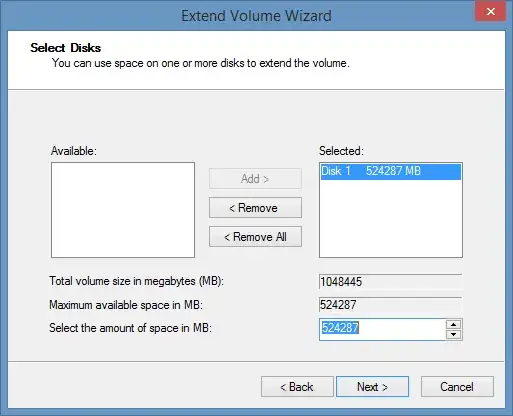Image resolution: width=513 pixels, height=416 pixels.
Task: Select Disk 1 524287 MB in Selected list
Action: click(x=391, y=171)
